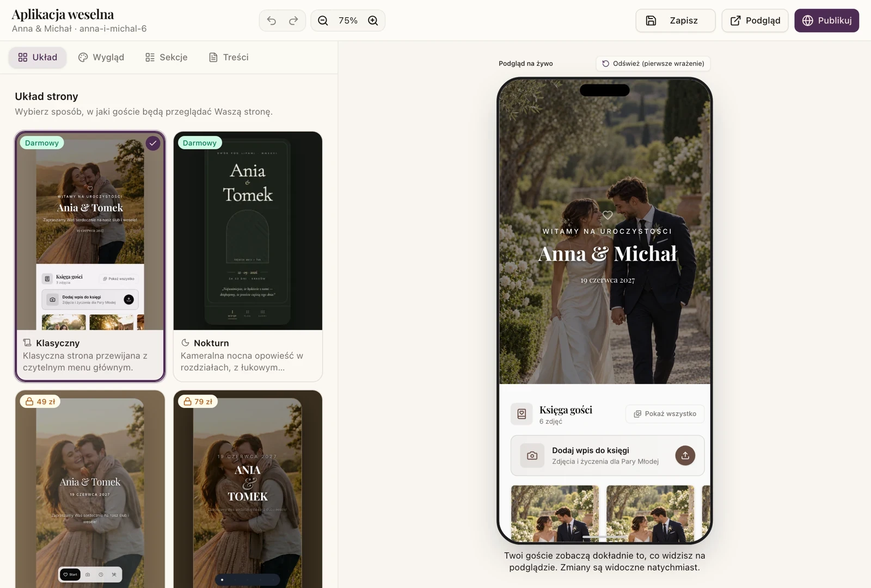Zoom in the preview

373,21
